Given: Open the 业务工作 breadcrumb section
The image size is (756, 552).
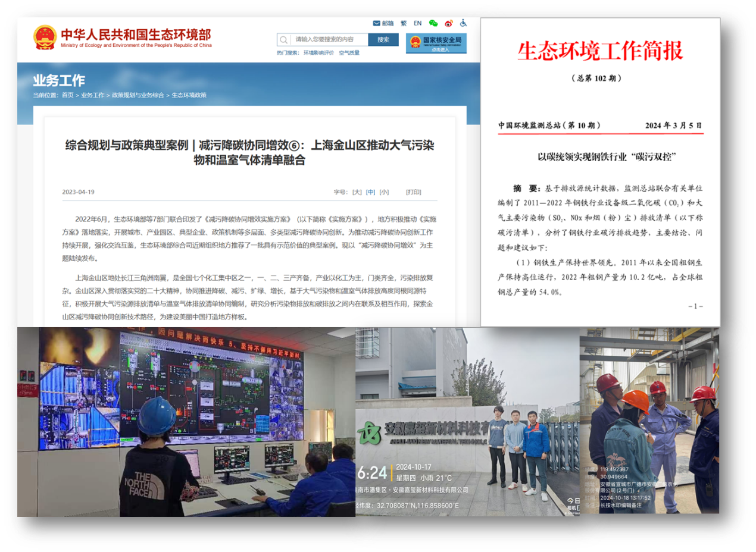Looking at the screenshot, I should tap(93, 95).
